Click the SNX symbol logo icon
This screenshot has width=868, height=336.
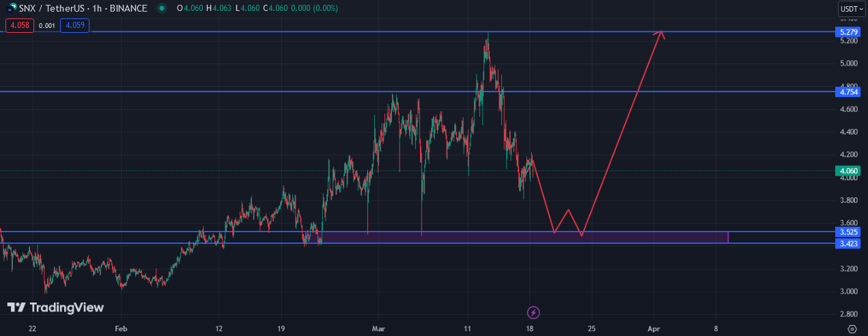tap(12, 8)
